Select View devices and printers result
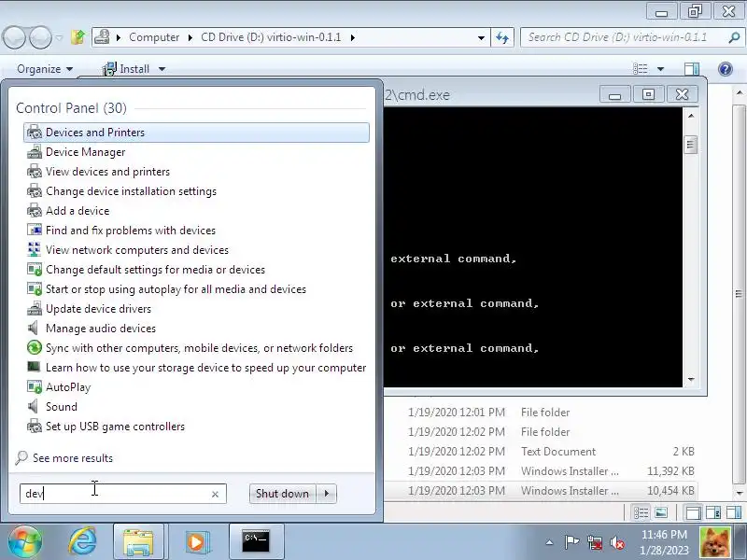Viewport: 747px width, 560px height. coord(107,172)
